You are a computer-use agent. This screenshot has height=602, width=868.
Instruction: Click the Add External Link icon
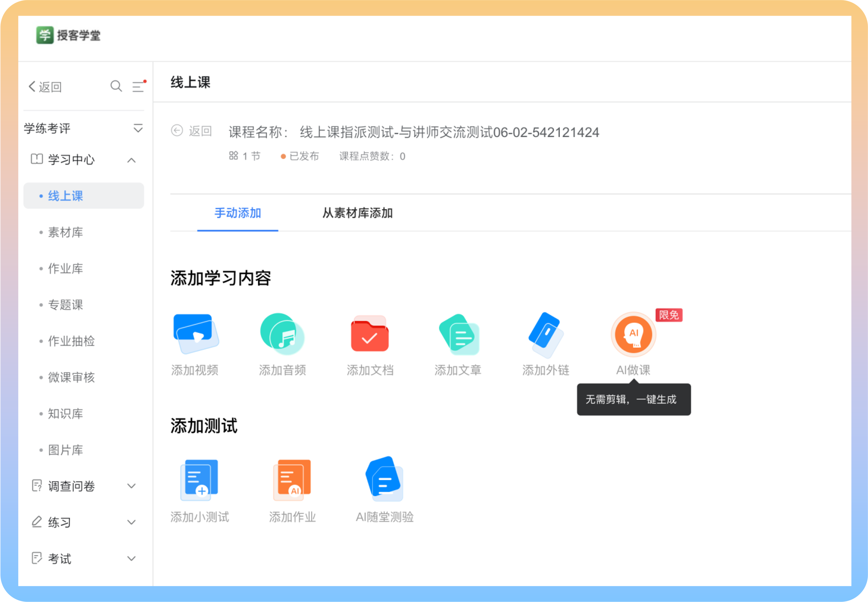pos(546,334)
